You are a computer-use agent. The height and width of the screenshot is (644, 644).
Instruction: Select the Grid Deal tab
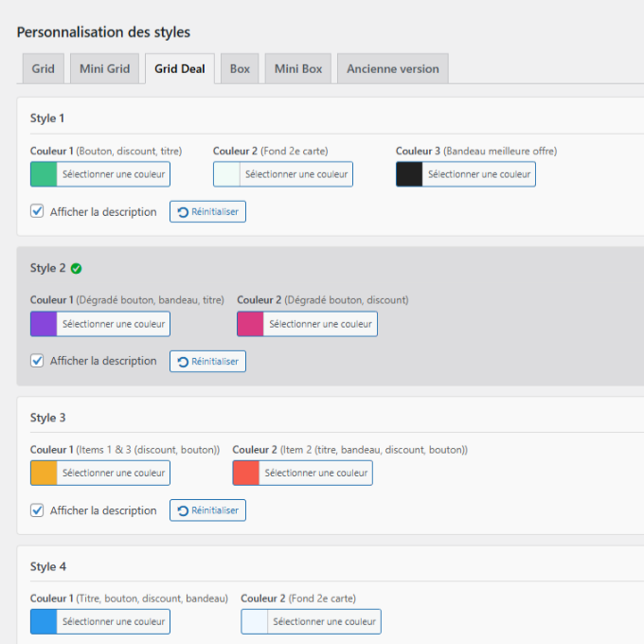tap(180, 68)
